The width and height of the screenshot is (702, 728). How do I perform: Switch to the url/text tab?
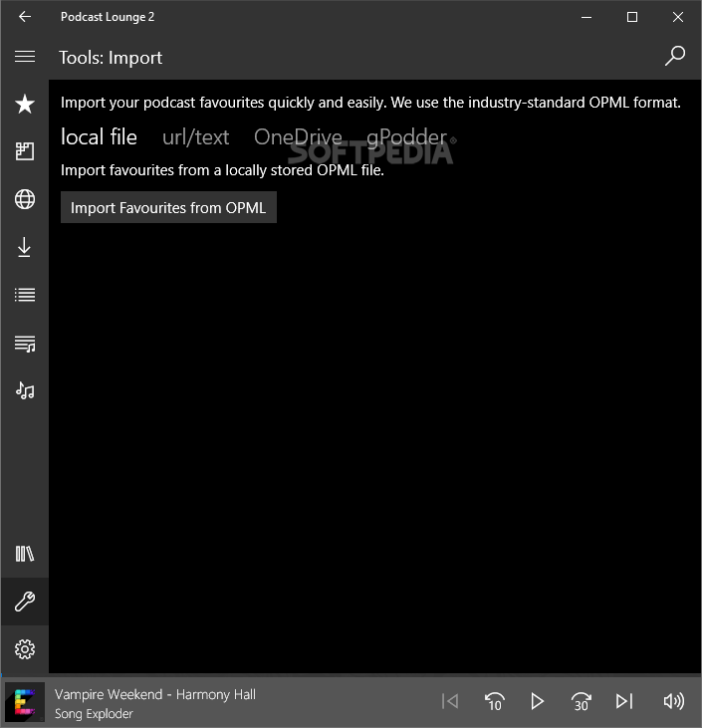coord(195,137)
